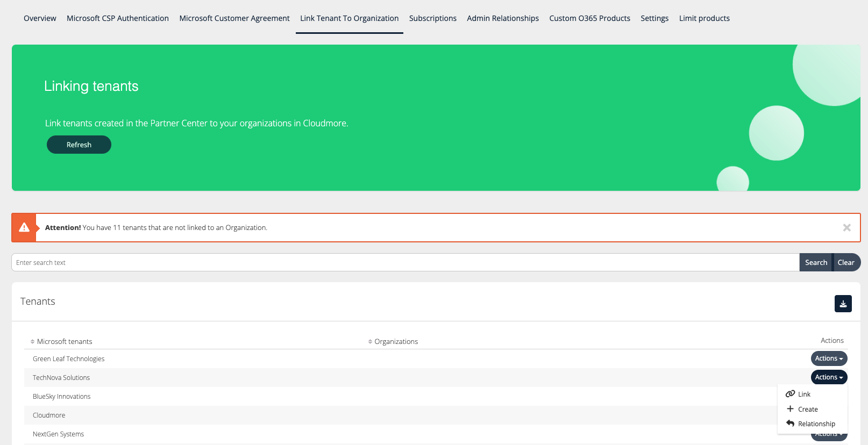Choose Link from the actions menu
Viewport: 868px width, 445px height.
click(804, 394)
